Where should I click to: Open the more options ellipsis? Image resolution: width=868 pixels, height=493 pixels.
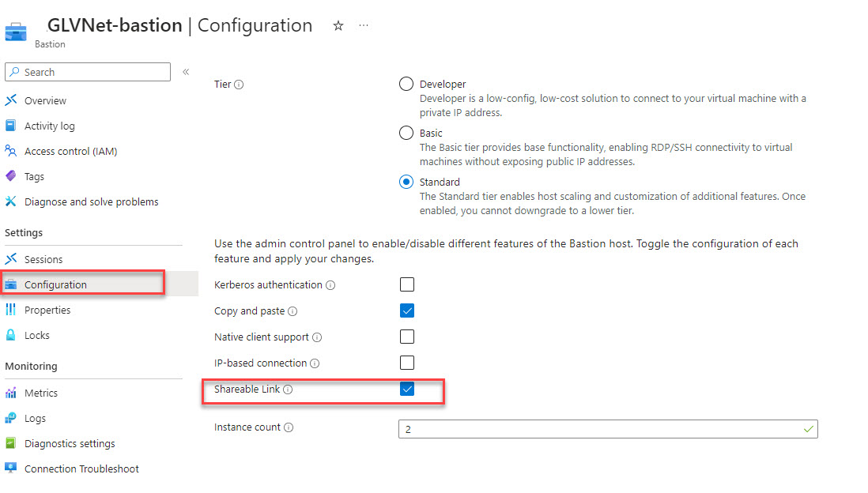pos(364,26)
